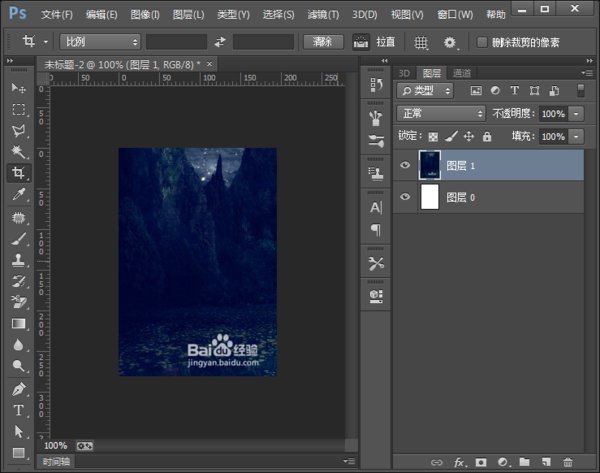Select the Eyedropper tool
600x473 pixels.
[x=18, y=194]
